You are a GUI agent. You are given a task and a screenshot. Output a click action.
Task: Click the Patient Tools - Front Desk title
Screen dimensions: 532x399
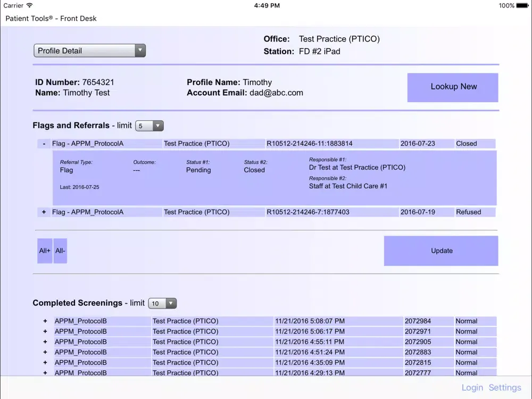[x=51, y=18]
